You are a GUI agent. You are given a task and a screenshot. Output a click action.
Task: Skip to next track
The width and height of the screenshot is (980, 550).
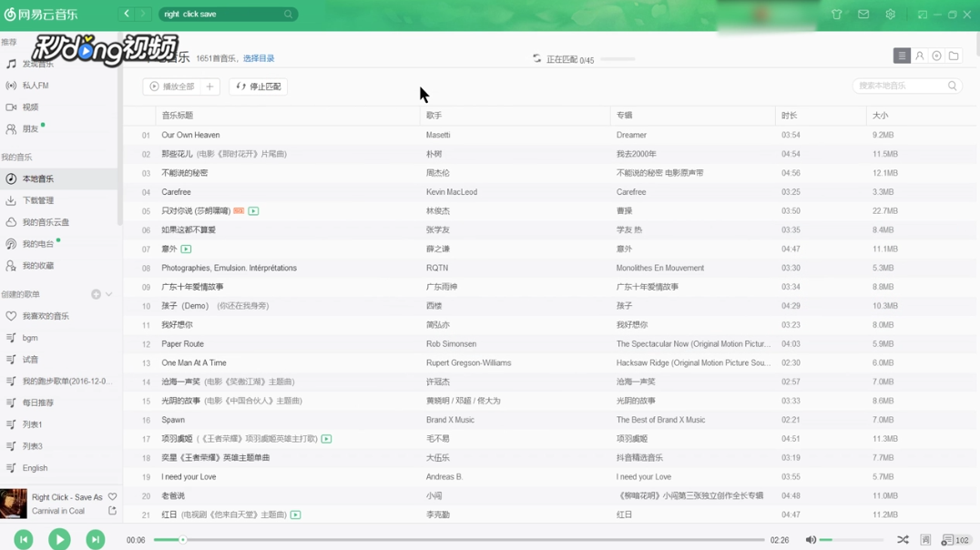point(96,539)
